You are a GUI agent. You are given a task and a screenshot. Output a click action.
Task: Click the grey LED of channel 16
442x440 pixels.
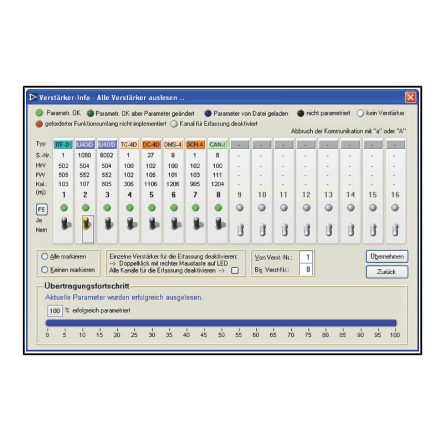point(395,208)
